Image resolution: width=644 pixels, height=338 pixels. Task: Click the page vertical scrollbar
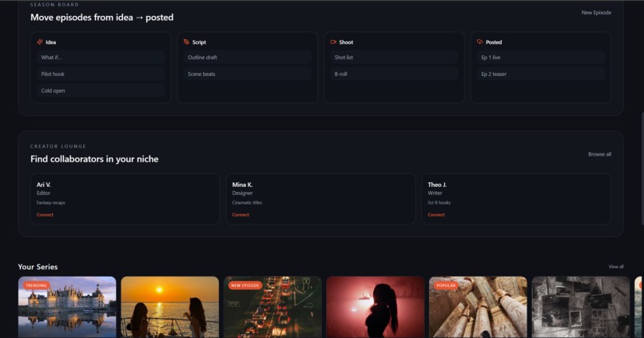(642, 169)
